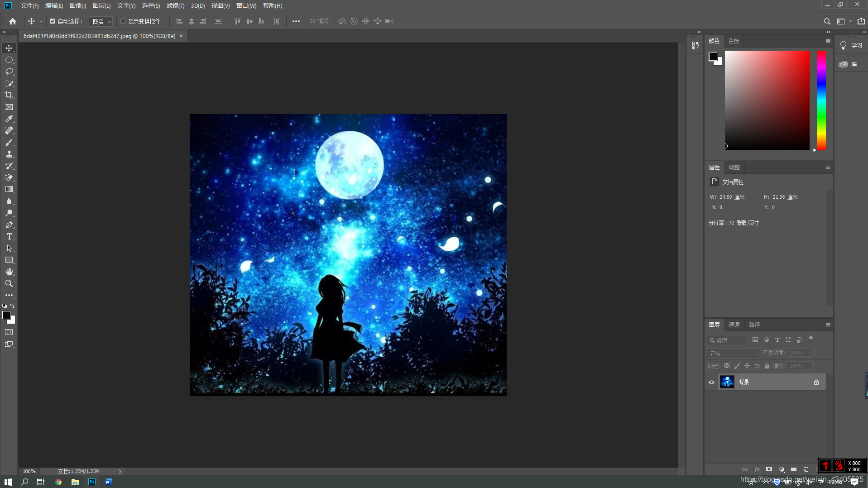Uncheck the 自动选择 checkbox
The width and height of the screenshot is (868, 488).
point(52,21)
